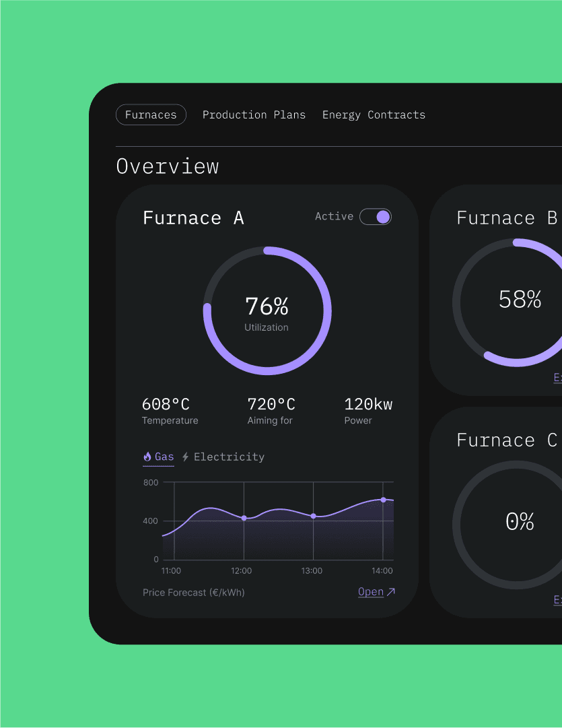The height and width of the screenshot is (728, 562).
Task: Open the Production Plans tab
Action: click(254, 114)
